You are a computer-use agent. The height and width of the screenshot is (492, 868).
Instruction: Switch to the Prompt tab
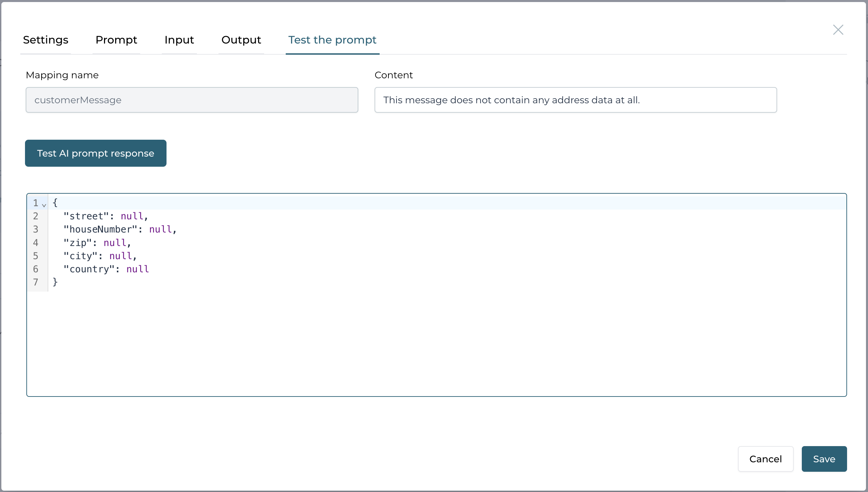point(116,40)
